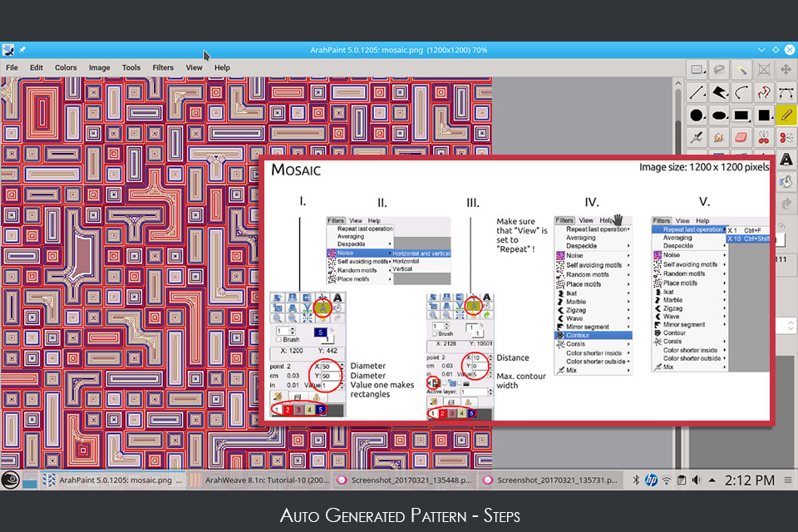Click the Bluetooth tray icon
This screenshot has width=798, height=532.
tap(636, 480)
